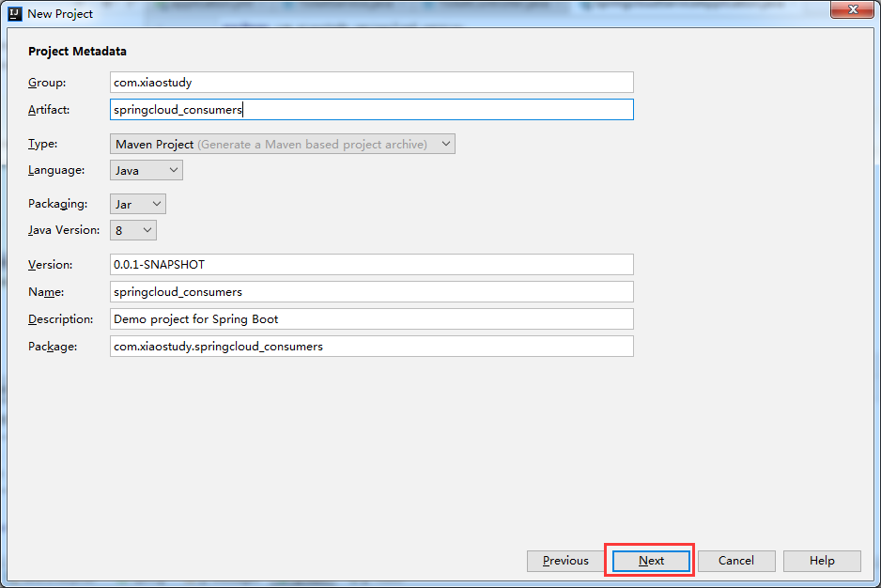Click the Packaging label
Screen dimensions: 881x588
[58, 204]
